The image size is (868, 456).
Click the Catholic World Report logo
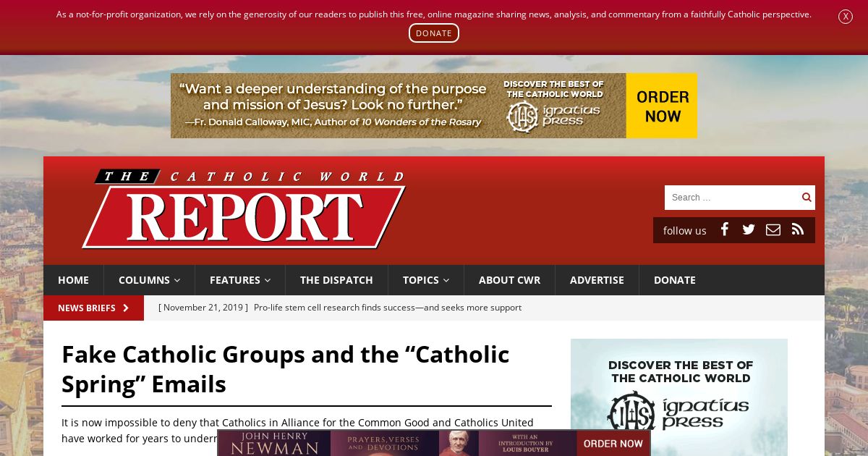244,209
